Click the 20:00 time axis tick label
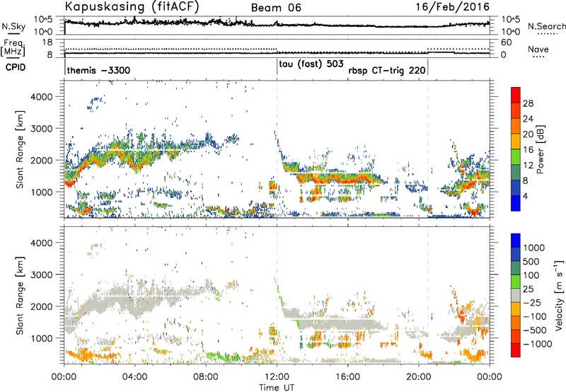 (x=418, y=377)
